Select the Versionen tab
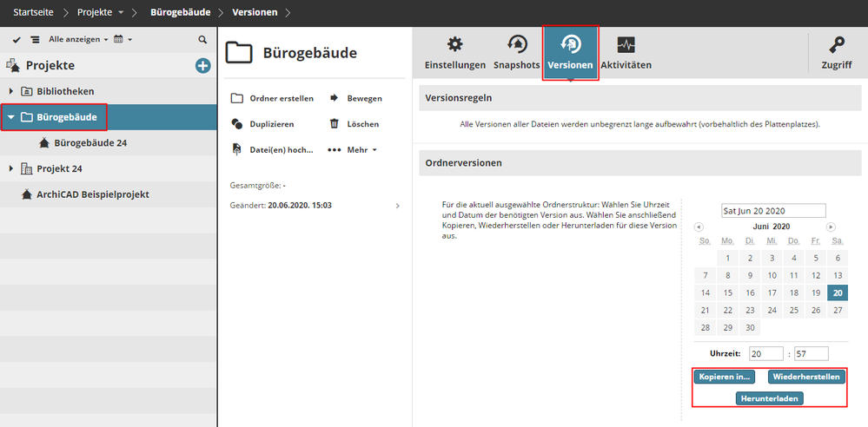The height and width of the screenshot is (427, 868). click(570, 54)
